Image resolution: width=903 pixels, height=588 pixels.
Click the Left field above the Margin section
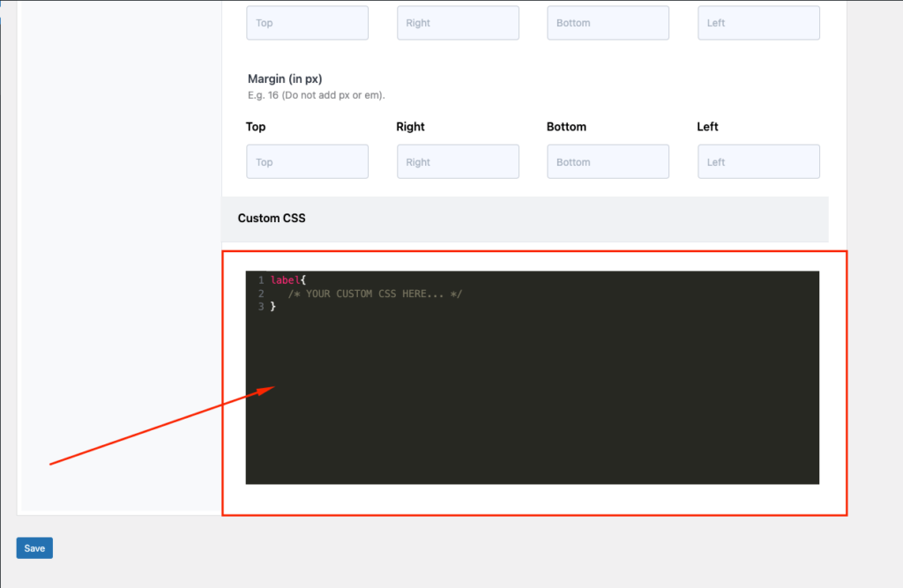coord(758,23)
